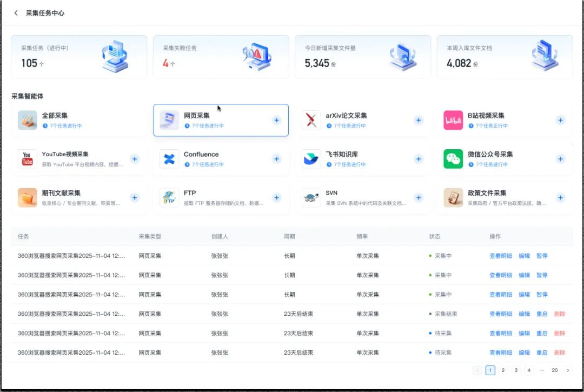This screenshot has height=392, width=584.
Task: Add a task with FTP plus icon
Action: 276,198
